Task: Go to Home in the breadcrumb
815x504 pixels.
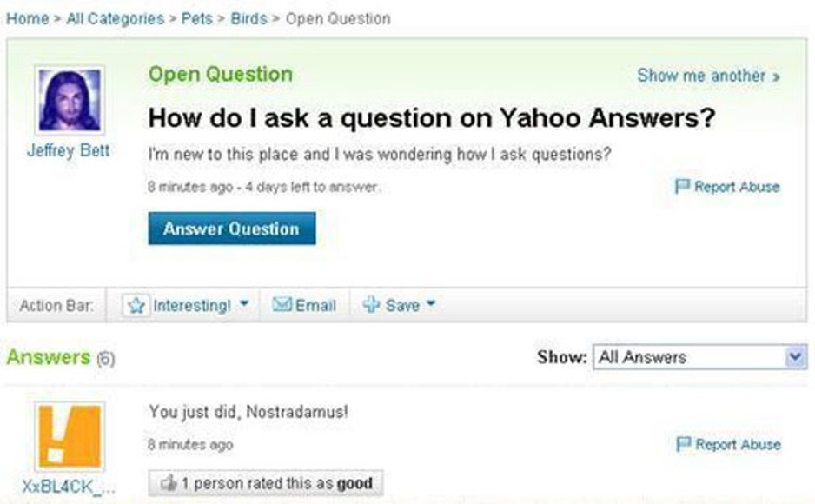Action: coord(27,19)
